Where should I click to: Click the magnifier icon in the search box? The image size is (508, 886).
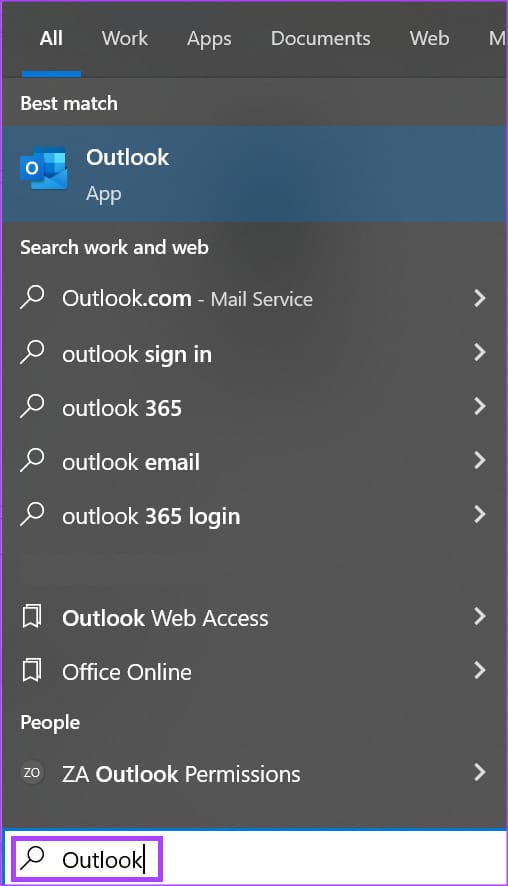[x=32, y=858]
